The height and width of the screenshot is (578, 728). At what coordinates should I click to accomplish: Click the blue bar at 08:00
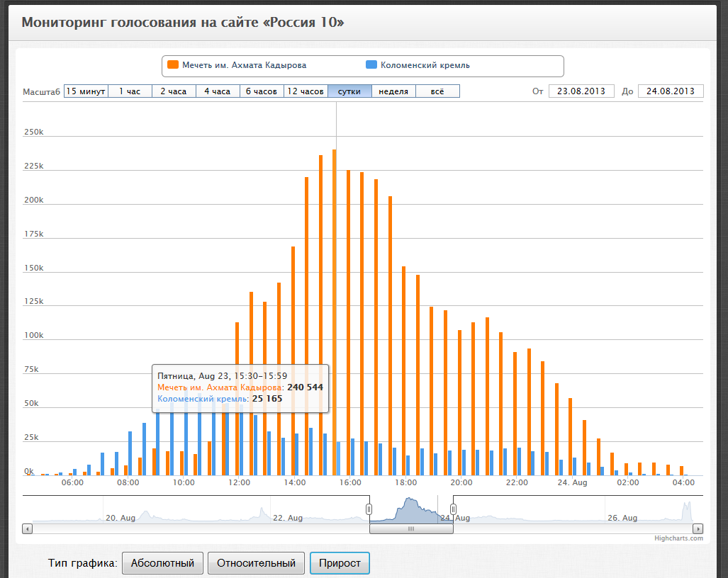click(130, 453)
